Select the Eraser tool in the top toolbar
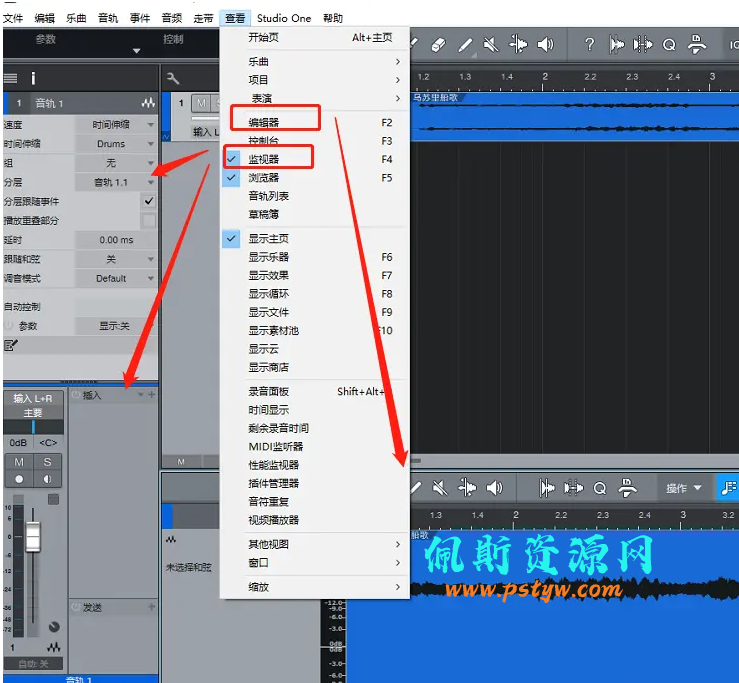 (x=438, y=45)
